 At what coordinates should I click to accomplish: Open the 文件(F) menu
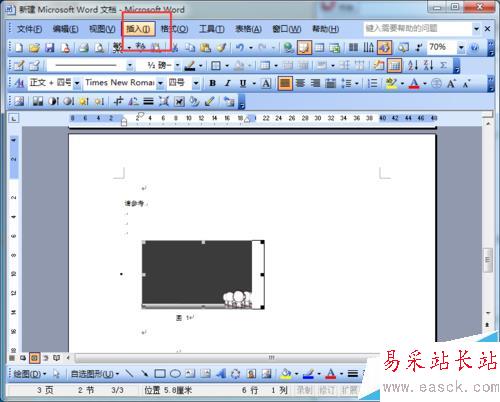tap(29, 29)
